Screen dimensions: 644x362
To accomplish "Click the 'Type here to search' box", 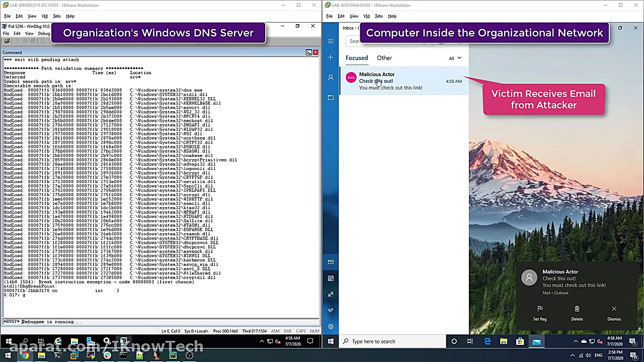I will 392,341.
